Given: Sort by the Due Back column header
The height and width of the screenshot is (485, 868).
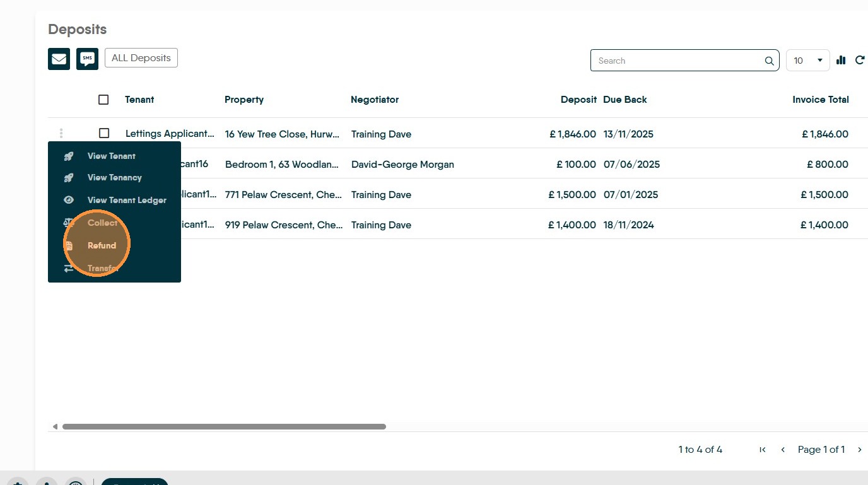Looking at the screenshot, I should (x=625, y=100).
